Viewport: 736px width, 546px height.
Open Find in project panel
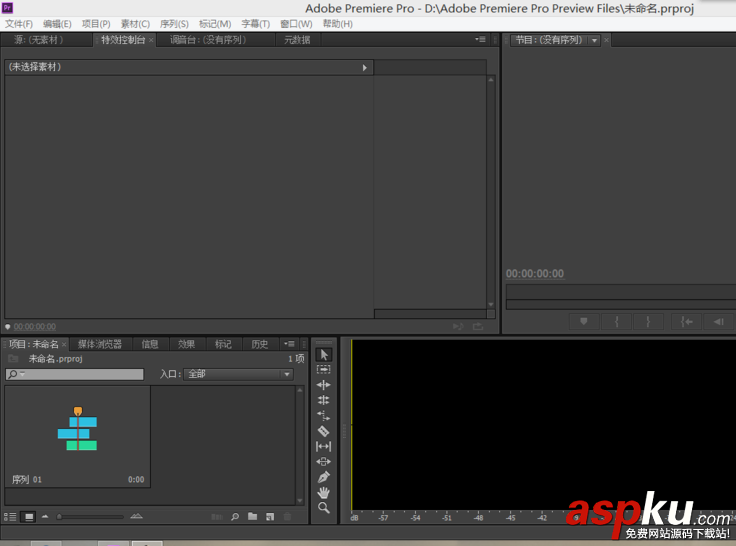point(235,517)
